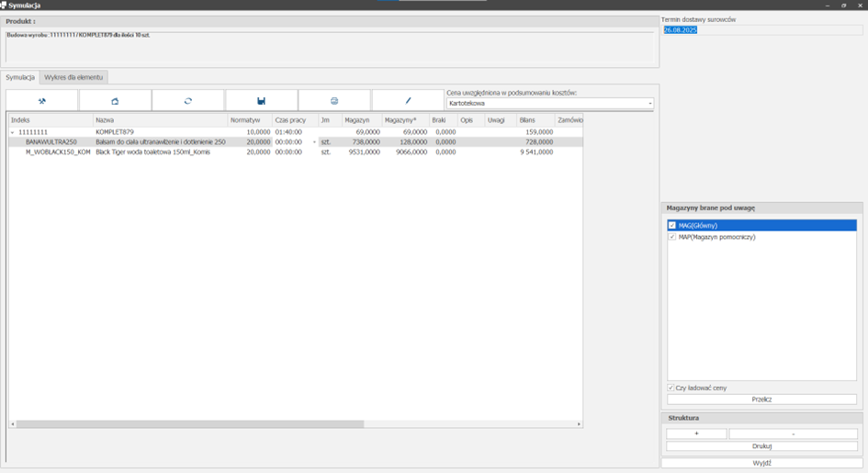Screen dimensions: 868x473
Task: Click the refresh arrows toolbar icon
Action: point(188,101)
